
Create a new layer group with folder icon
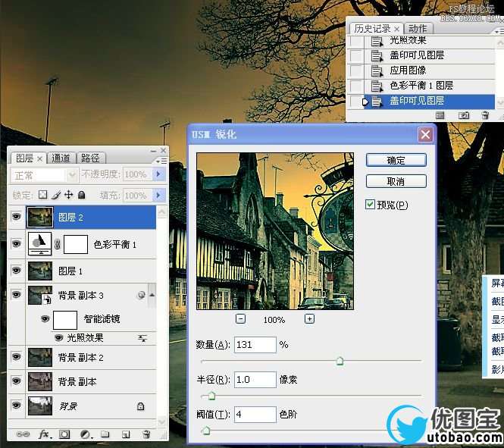[x=105, y=434]
